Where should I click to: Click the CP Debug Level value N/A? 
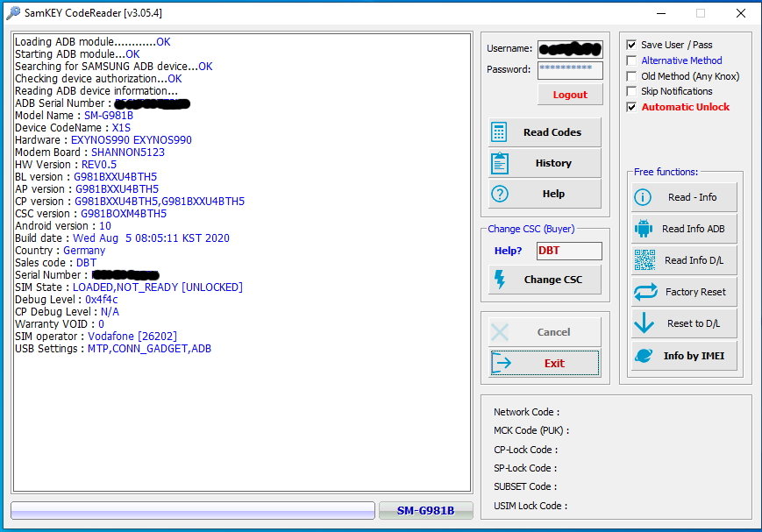pos(110,312)
